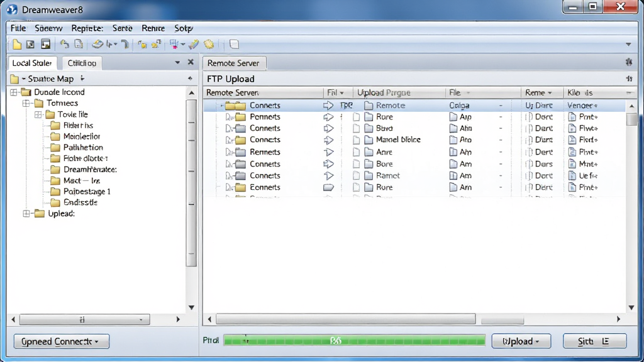The image size is (644, 362).
Task: Select the Remote Server tab
Action: pos(233,63)
